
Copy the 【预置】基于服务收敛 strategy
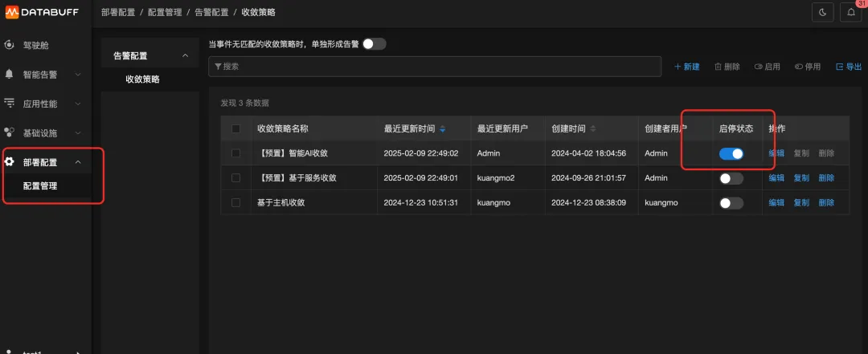pos(801,178)
